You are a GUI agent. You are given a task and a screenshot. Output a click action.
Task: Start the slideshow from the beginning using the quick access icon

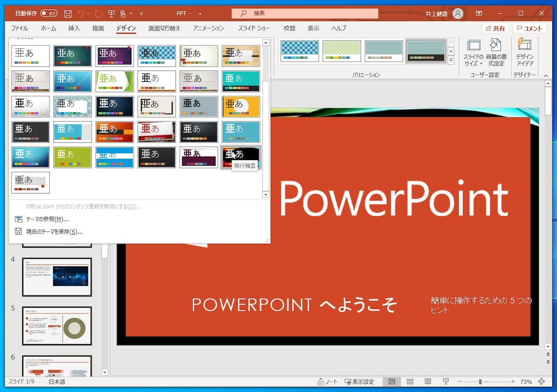pos(111,13)
